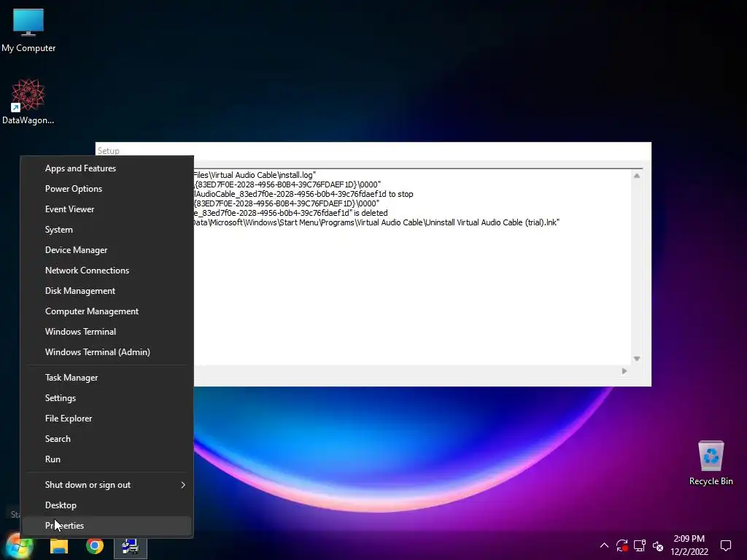
Task: Launch Event Viewer
Action: (x=107, y=209)
